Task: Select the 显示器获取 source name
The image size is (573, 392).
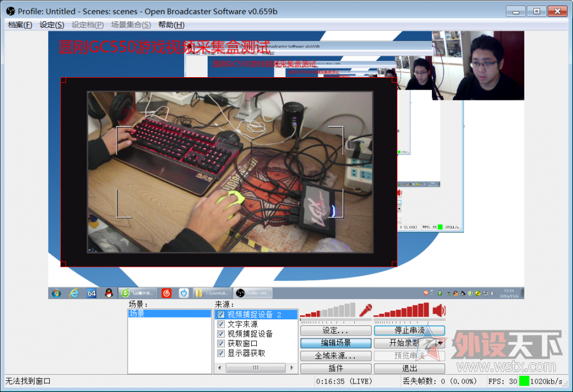Action: point(246,353)
